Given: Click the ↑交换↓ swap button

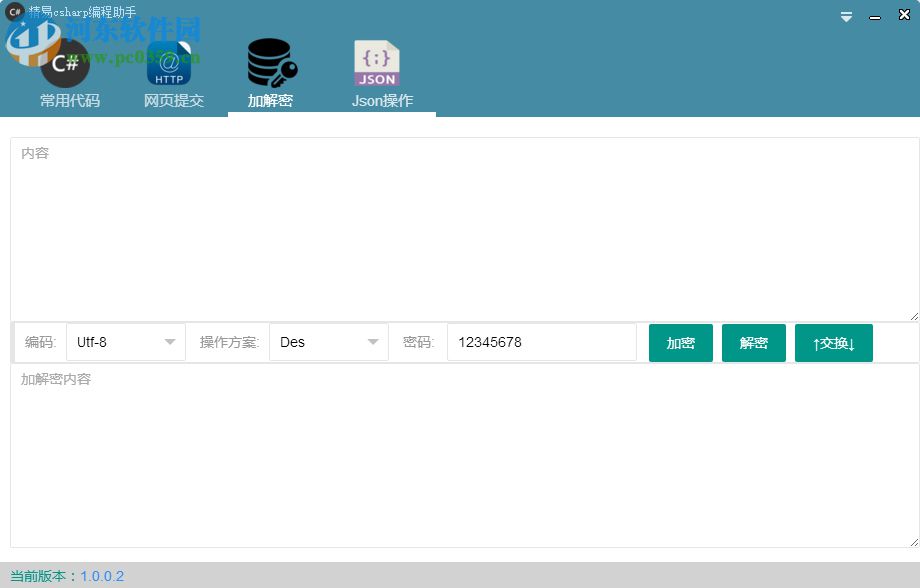Looking at the screenshot, I should point(834,343).
